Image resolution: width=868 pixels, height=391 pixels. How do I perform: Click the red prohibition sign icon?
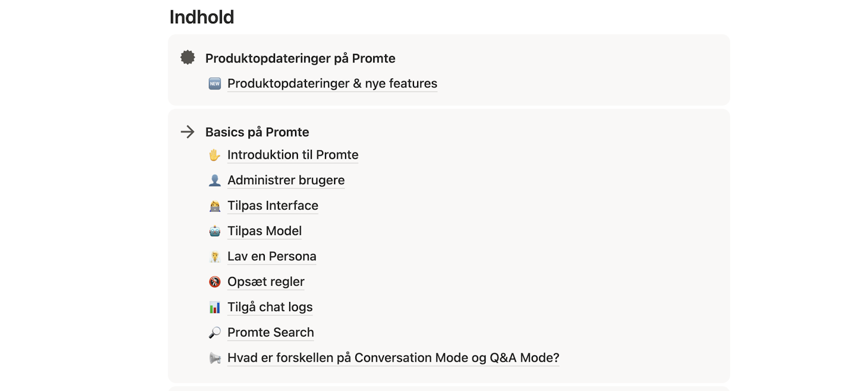[215, 282]
